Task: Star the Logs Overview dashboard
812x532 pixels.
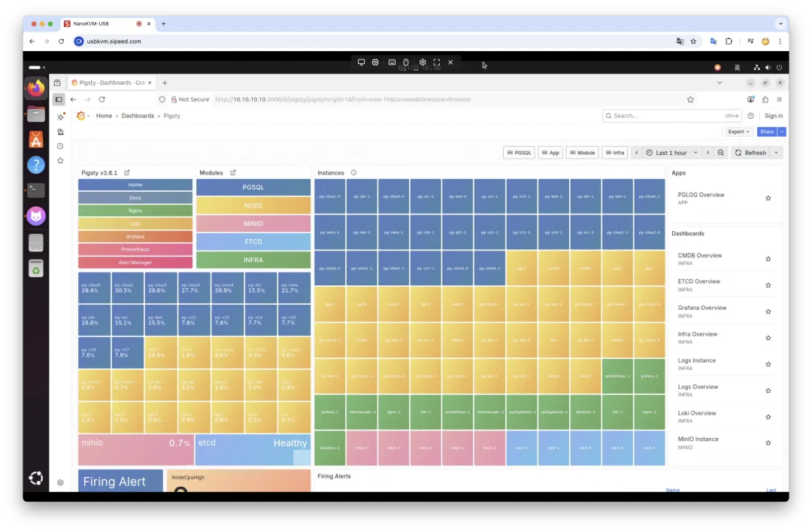Action: [x=768, y=391]
